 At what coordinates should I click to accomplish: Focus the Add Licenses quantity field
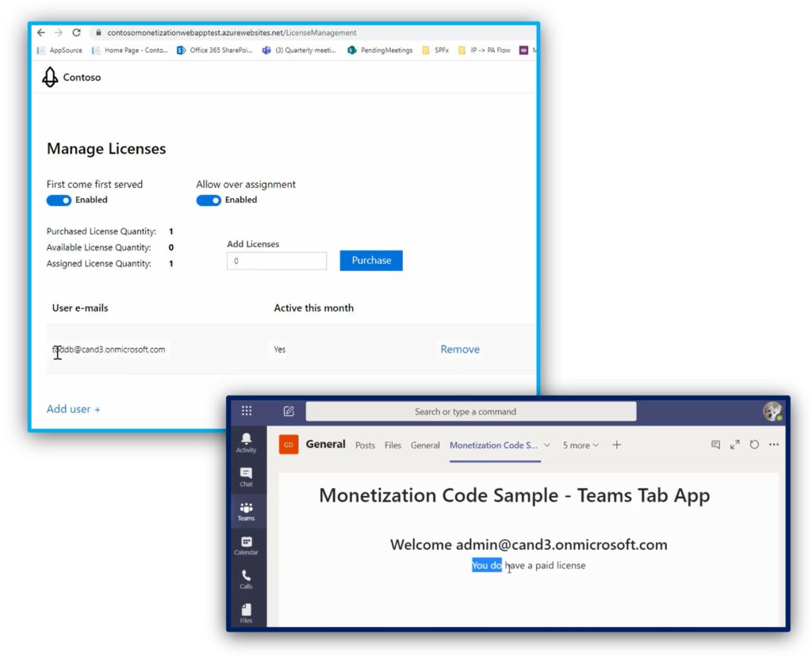(x=277, y=261)
